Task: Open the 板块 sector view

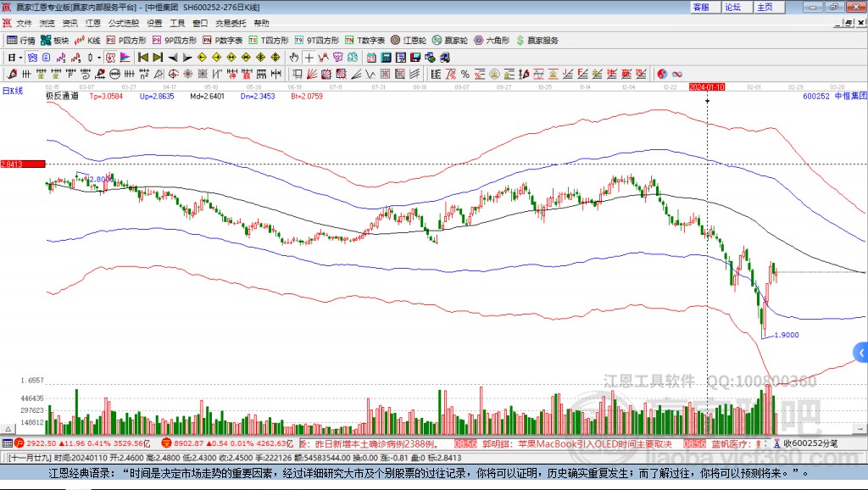Action: coord(56,40)
